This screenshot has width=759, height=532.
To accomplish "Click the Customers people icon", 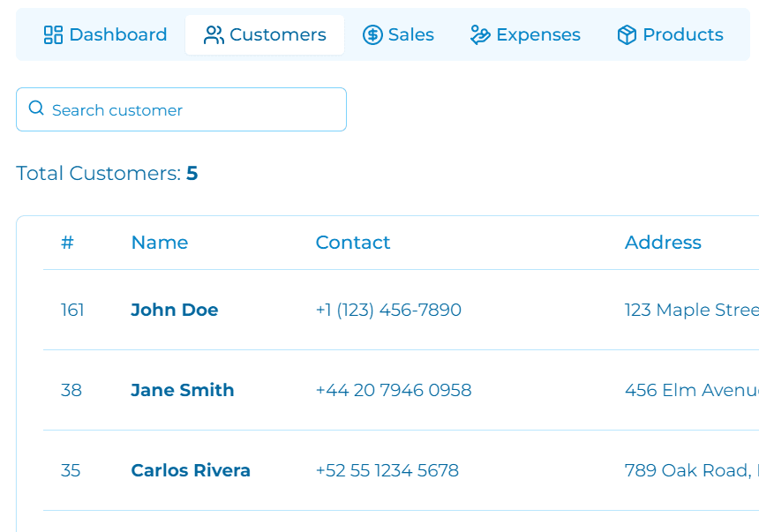I will (x=214, y=35).
